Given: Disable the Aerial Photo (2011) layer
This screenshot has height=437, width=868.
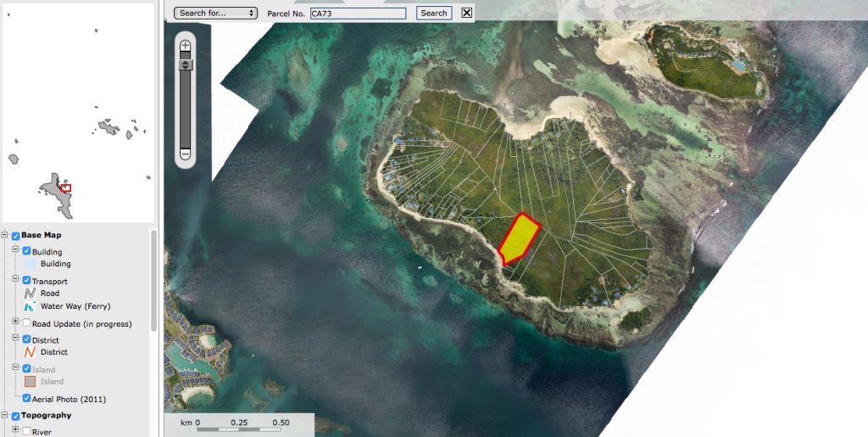Looking at the screenshot, I should [27, 398].
